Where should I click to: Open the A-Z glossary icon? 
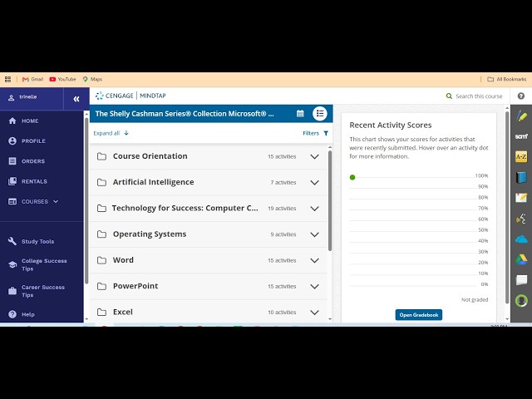pos(521,156)
